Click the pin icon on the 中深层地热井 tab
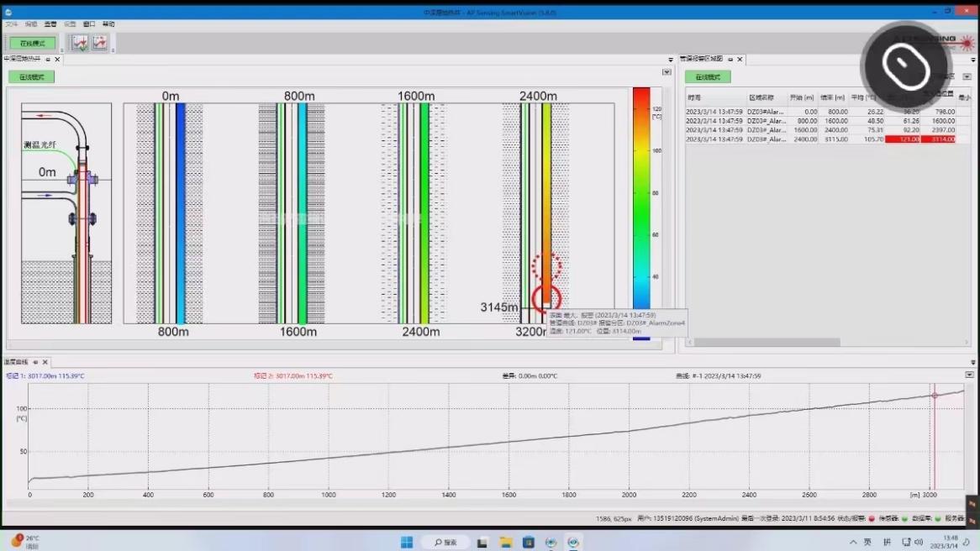Image resolution: width=980 pixels, height=551 pixels. (x=48, y=60)
